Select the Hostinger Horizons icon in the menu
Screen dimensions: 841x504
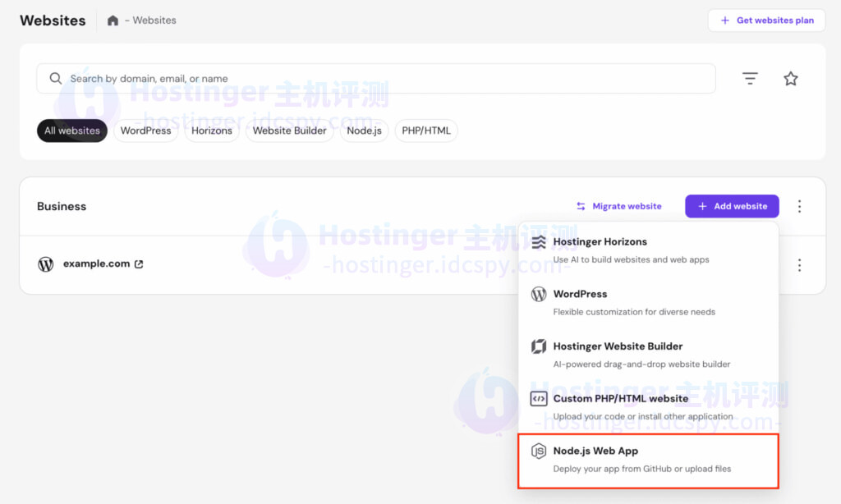pyautogui.click(x=540, y=242)
